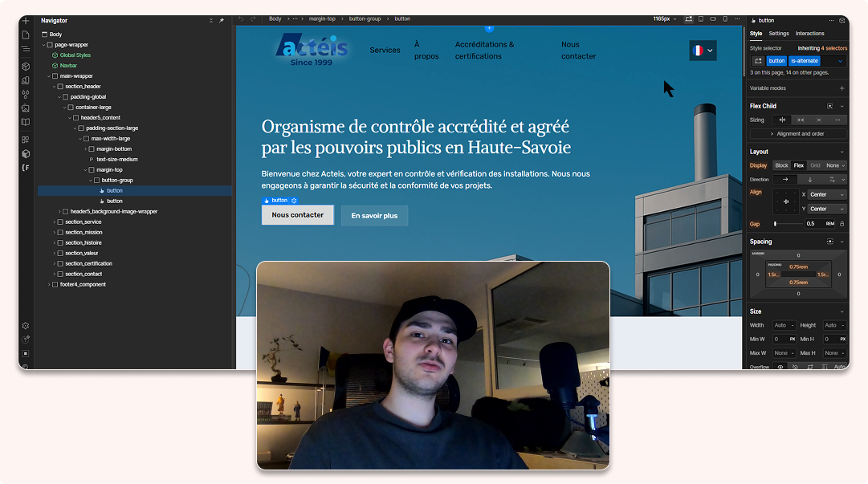The width and height of the screenshot is (868, 484).
Task: Set flex direction to horizontal
Action: coord(785,179)
